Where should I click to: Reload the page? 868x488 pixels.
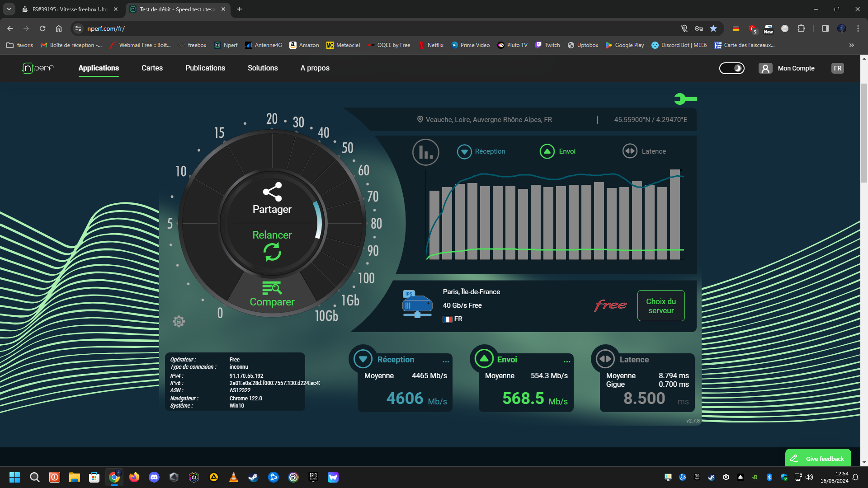click(42, 28)
